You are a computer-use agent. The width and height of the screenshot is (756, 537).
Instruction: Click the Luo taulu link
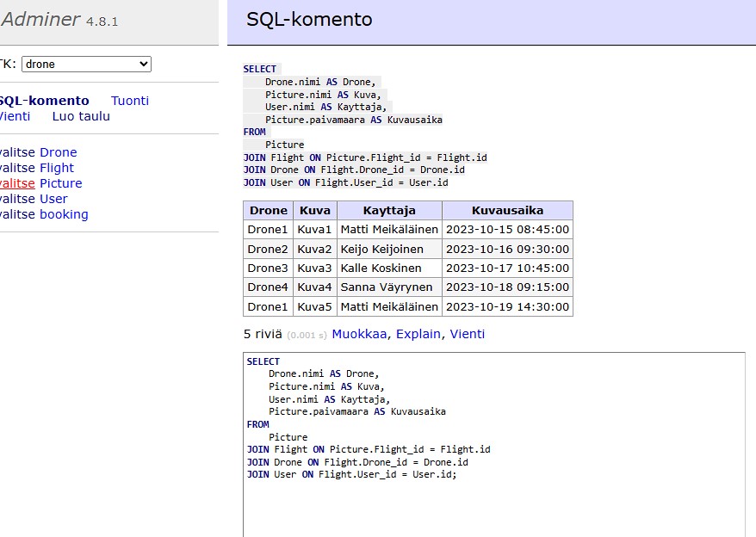(x=81, y=116)
